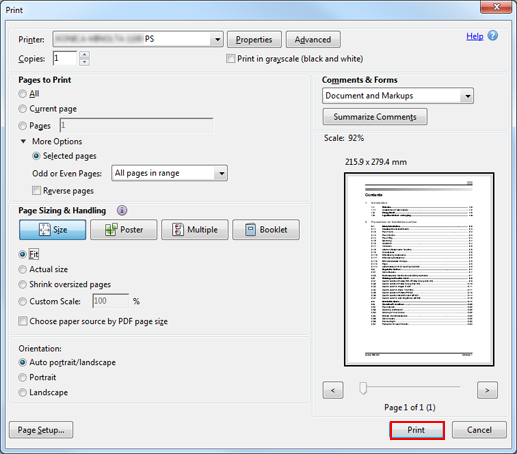Select the Size sizing option
Image resolution: width=517 pixels, height=454 pixels.
click(52, 230)
